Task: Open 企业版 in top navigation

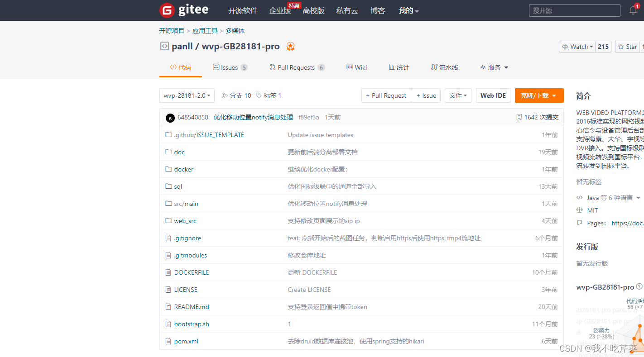Action: 280,11
